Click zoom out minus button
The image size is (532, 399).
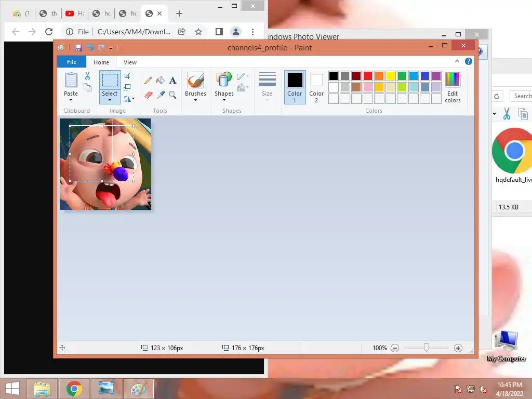395,348
